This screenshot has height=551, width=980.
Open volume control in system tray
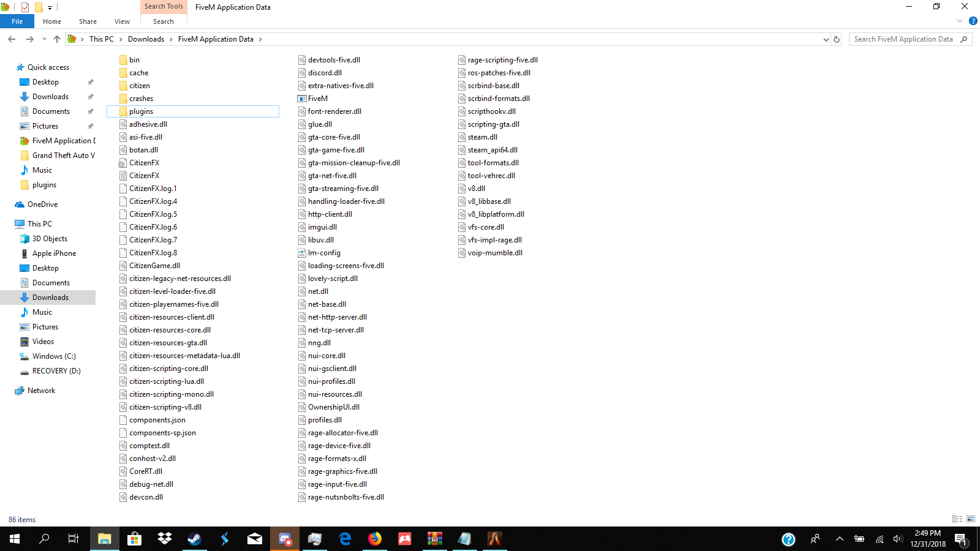898,539
